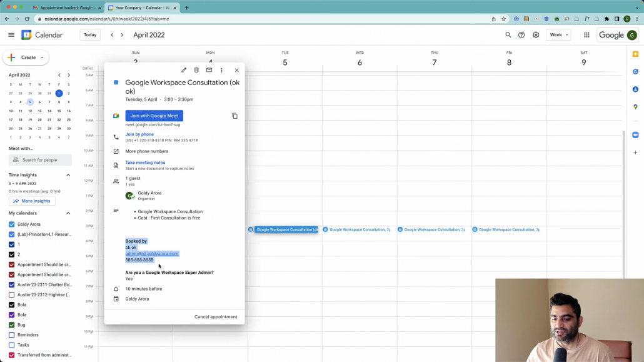The width and height of the screenshot is (644, 362).
Task: Enable Reminders calendar checkbox
Action: point(11,335)
